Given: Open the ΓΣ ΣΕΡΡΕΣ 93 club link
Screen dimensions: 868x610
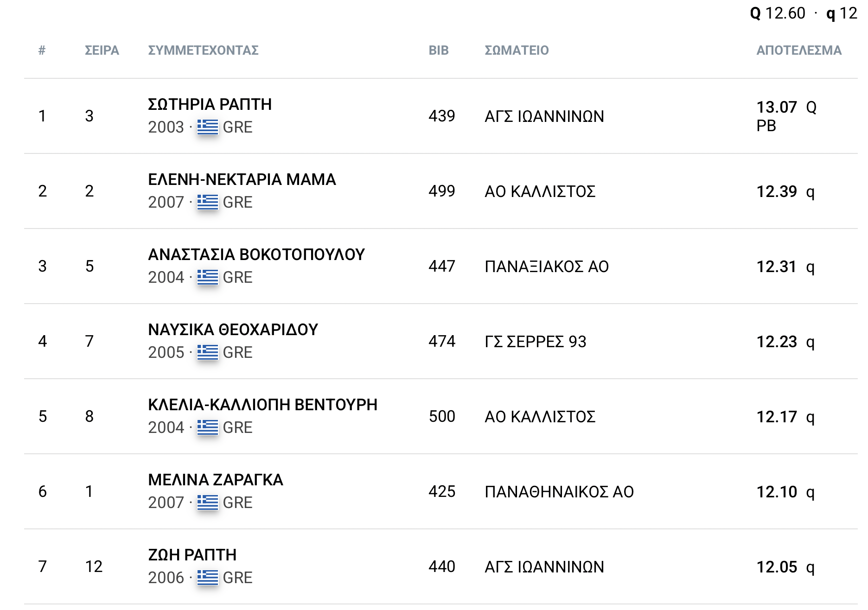Looking at the screenshot, I should coord(536,342).
